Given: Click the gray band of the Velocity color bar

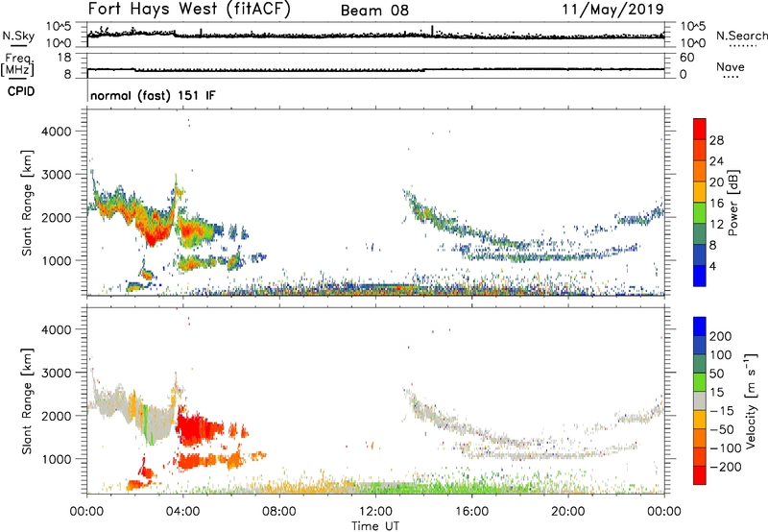Looking at the screenshot, I should coord(700,401).
